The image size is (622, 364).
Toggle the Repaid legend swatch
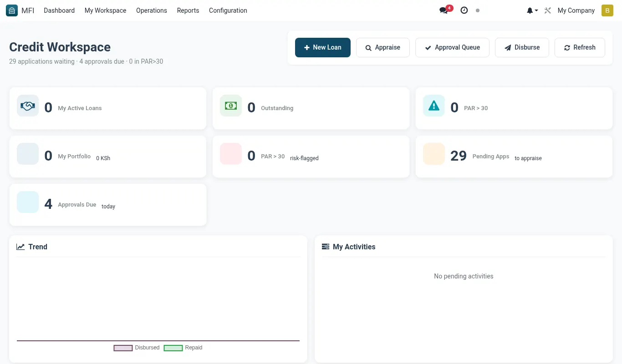[173, 348]
